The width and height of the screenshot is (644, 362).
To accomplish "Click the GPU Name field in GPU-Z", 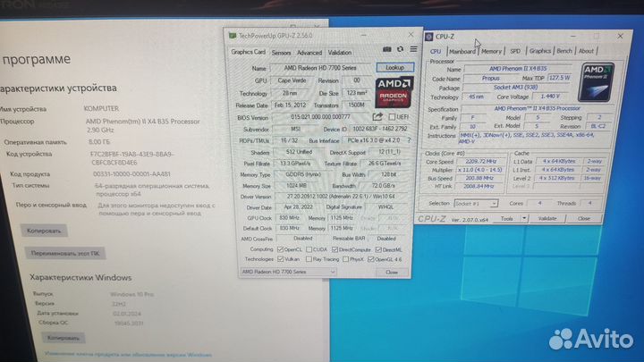I will tap(321, 68).
